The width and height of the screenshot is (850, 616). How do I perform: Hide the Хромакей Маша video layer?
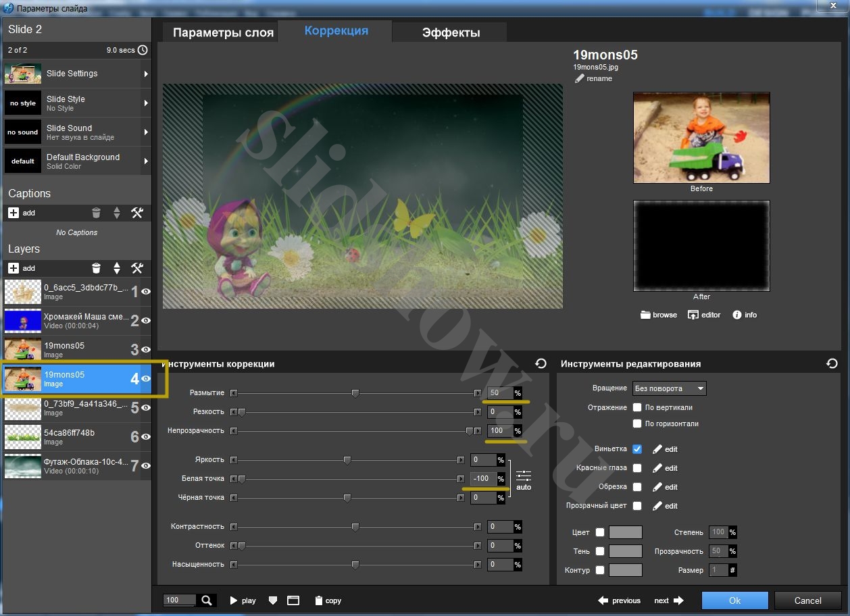(x=145, y=321)
